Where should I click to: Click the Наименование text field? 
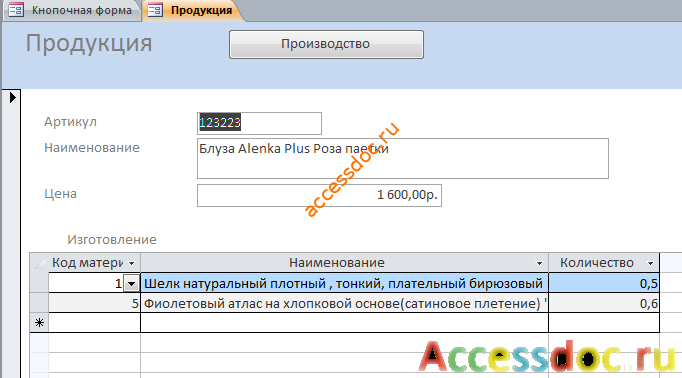403,158
